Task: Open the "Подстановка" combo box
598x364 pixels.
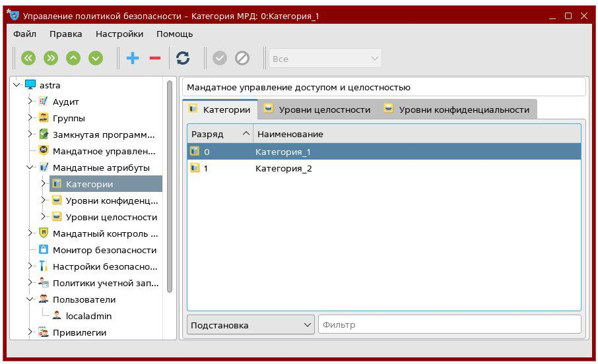Action: 250,324
